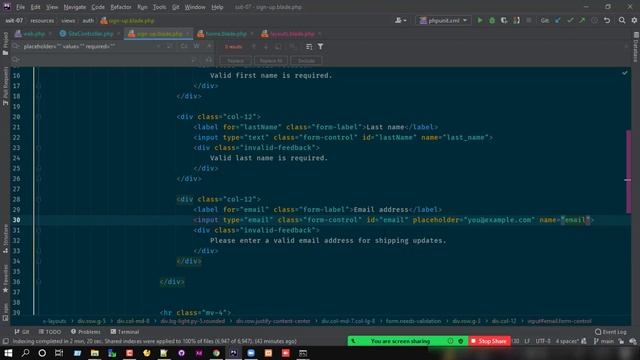
Task: Open the Project tool window on left edge
Action: [x=5, y=44]
